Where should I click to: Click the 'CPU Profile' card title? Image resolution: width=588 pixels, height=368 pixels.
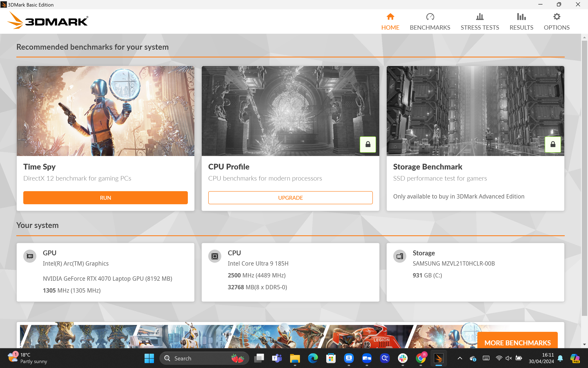click(229, 167)
